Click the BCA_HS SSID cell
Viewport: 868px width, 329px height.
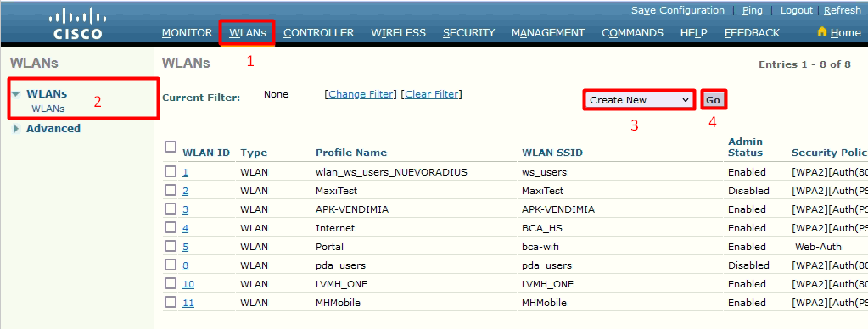click(542, 228)
